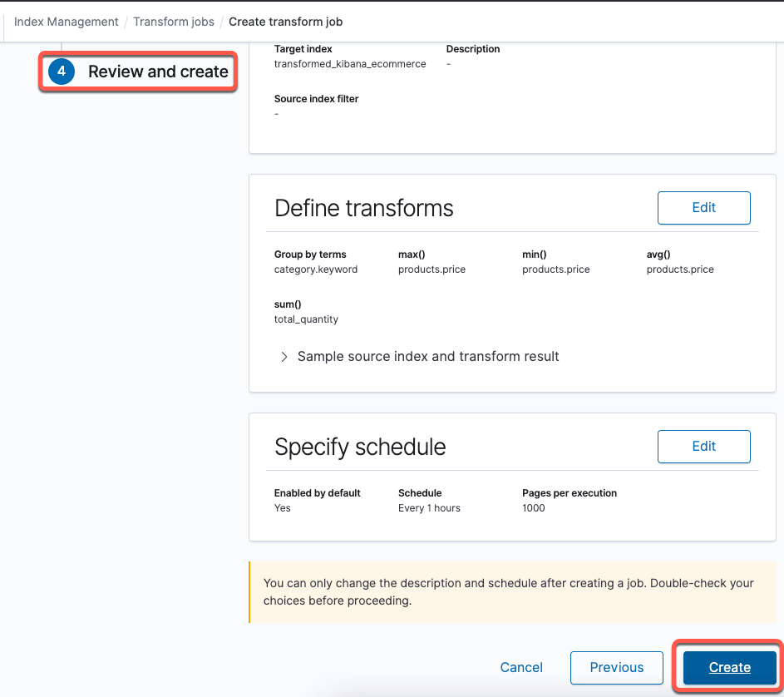784x697 pixels.
Task: Go back with the Previous button
Action: pyautogui.click(x=617, y=668)
